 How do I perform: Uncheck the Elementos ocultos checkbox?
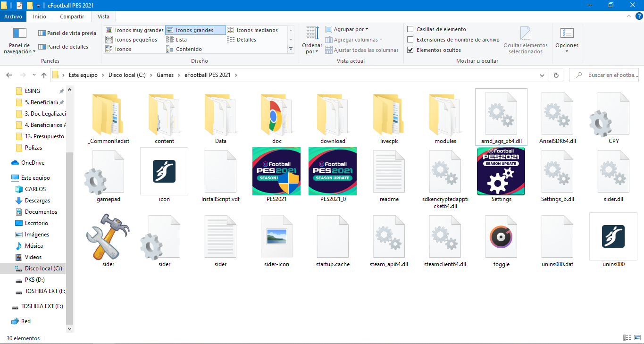[410, 50]
